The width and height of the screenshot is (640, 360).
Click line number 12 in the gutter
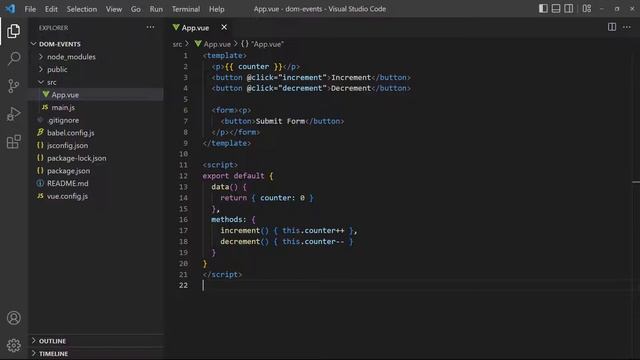(183, 176)
